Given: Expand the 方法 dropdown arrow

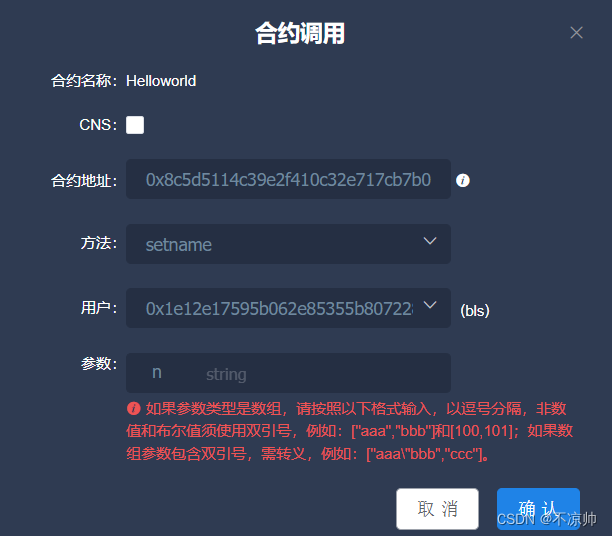Looking at the screenshot, I should (x=430, y=241).
